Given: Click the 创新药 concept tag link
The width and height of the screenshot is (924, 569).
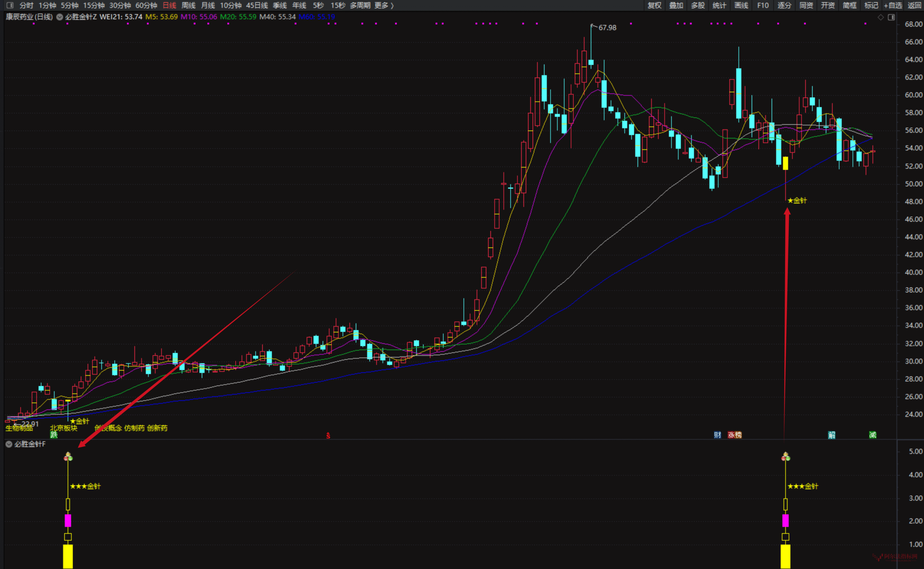Looking at the screenshot, I should [x=157, y=428].
